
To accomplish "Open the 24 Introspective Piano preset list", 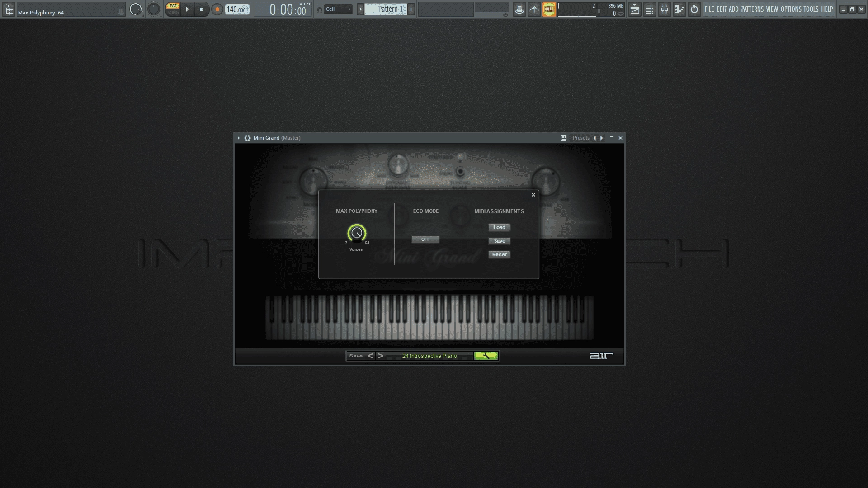I will point(429,356).
